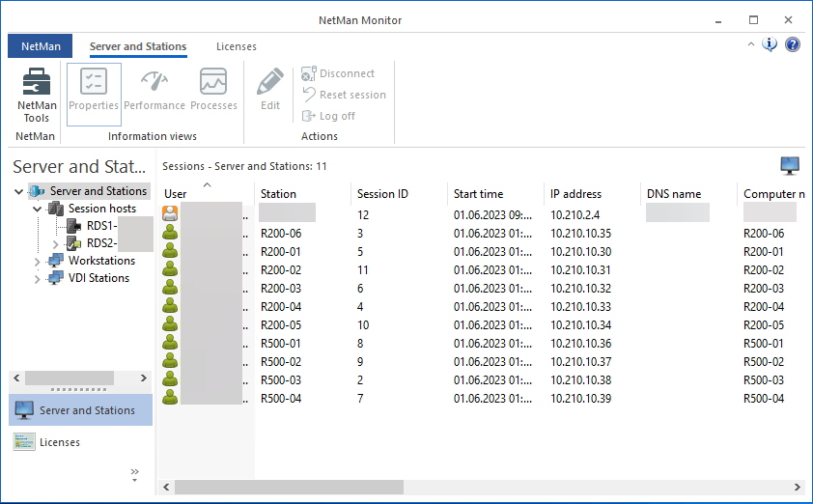Click user icon in R200-01 row

pos(170,251)
